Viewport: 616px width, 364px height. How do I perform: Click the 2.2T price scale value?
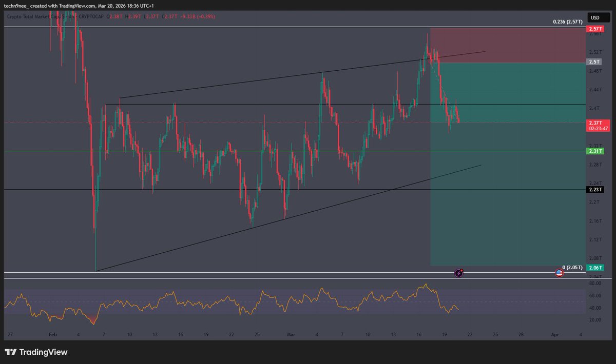595,202
